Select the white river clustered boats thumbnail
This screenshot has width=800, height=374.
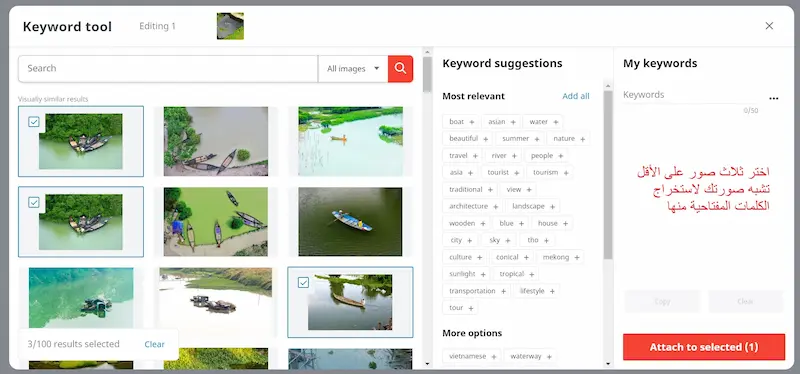click(x=216, y=301)
